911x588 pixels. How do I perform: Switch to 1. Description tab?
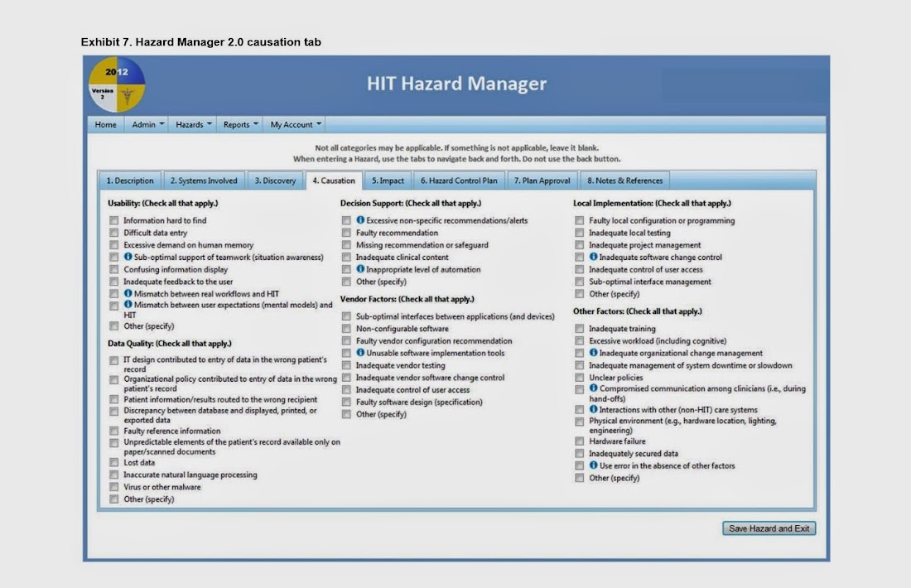pos(130,181)
